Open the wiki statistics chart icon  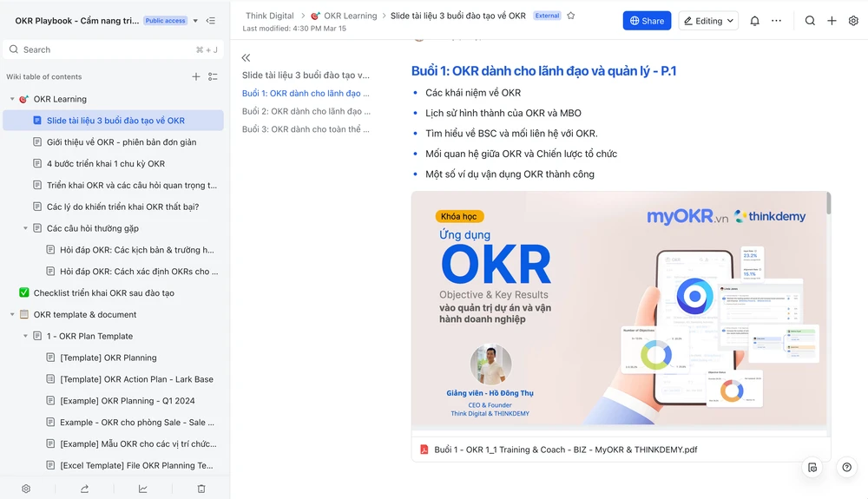coord(143,489)
